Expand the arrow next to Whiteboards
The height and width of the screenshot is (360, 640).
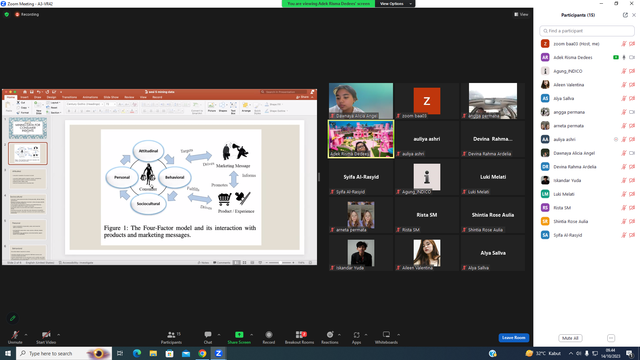pos(398,335)
